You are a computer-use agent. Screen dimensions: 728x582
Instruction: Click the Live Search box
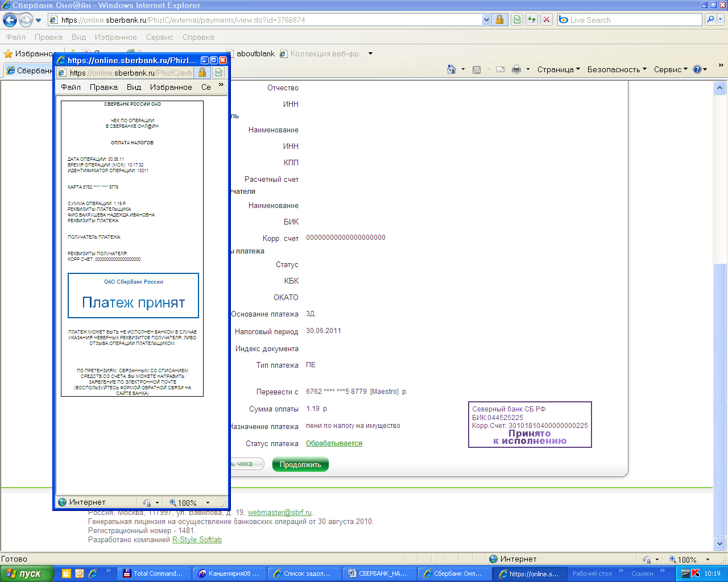[x=630, y=20]
